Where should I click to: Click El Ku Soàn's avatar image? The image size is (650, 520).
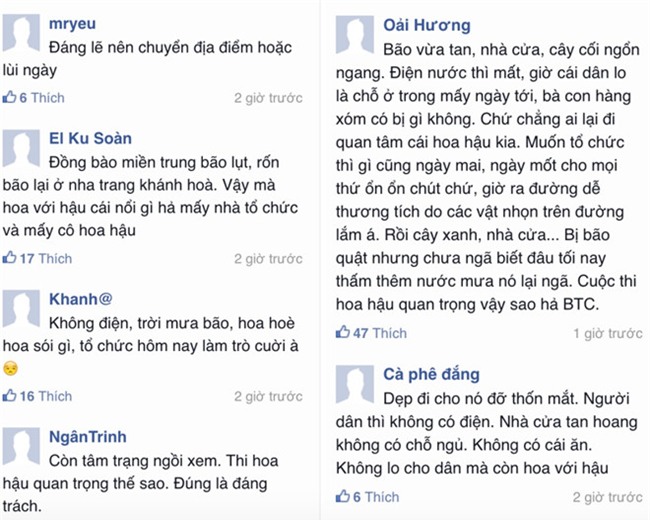pyautogui.click(x=21, y=149)
